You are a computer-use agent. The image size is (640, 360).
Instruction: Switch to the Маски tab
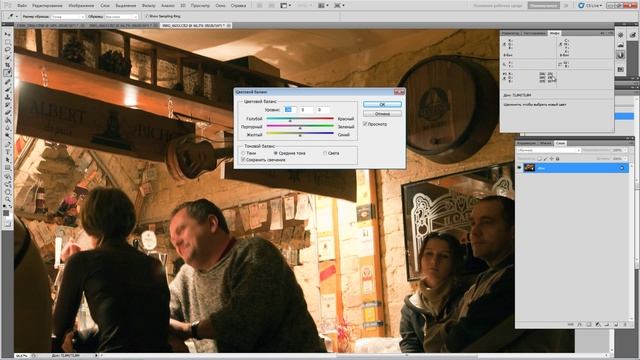click(546, 143)
